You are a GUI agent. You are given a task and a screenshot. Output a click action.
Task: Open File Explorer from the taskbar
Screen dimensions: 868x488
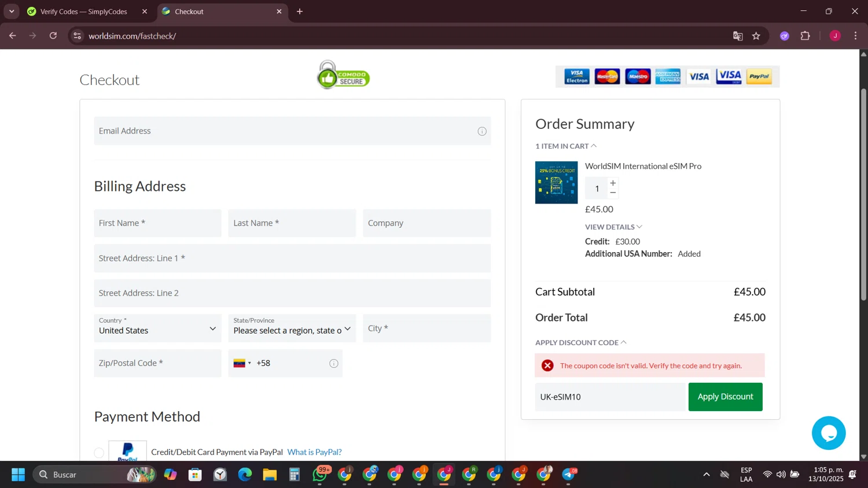[x=270, y=475]
